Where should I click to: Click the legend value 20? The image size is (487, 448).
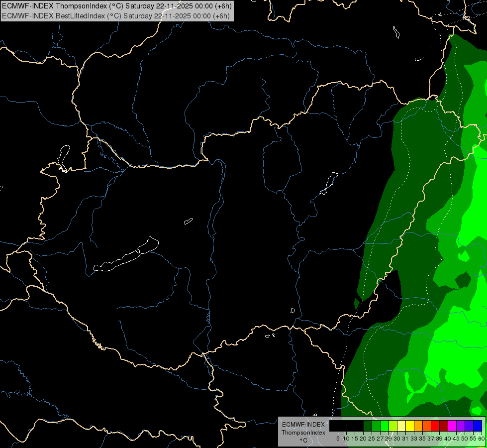click(x=363, y=439)
